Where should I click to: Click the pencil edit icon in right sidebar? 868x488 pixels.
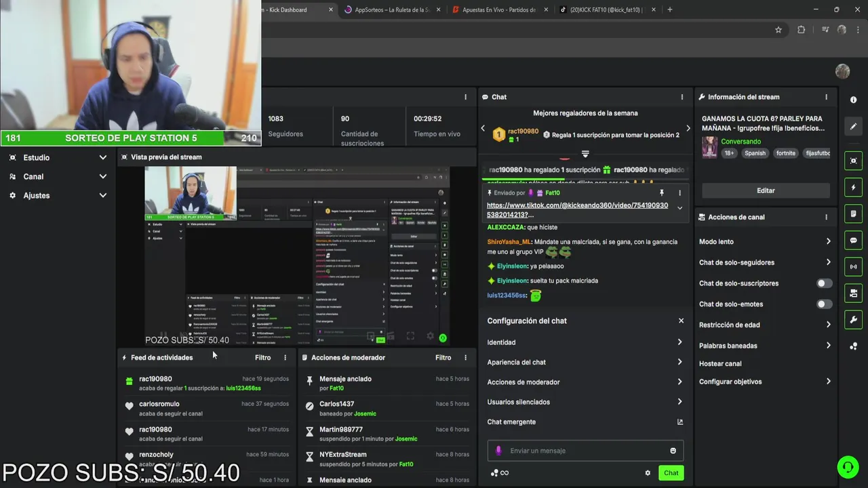[x=853, y=126]
